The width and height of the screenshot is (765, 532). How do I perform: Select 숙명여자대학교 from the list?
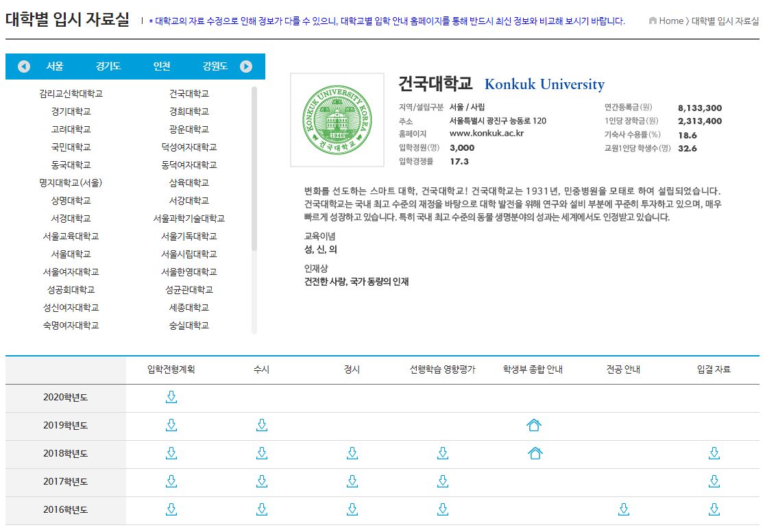[71, 326]
